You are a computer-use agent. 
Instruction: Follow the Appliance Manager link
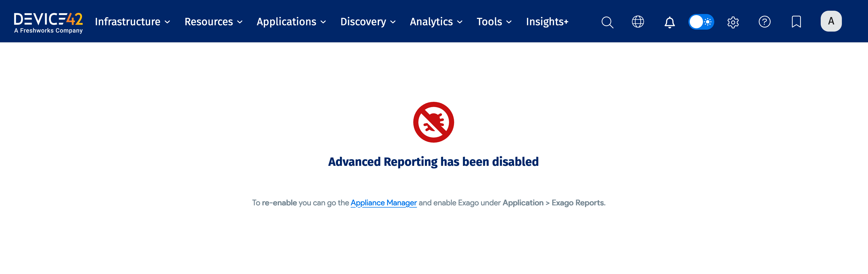(x=383, y=203)
